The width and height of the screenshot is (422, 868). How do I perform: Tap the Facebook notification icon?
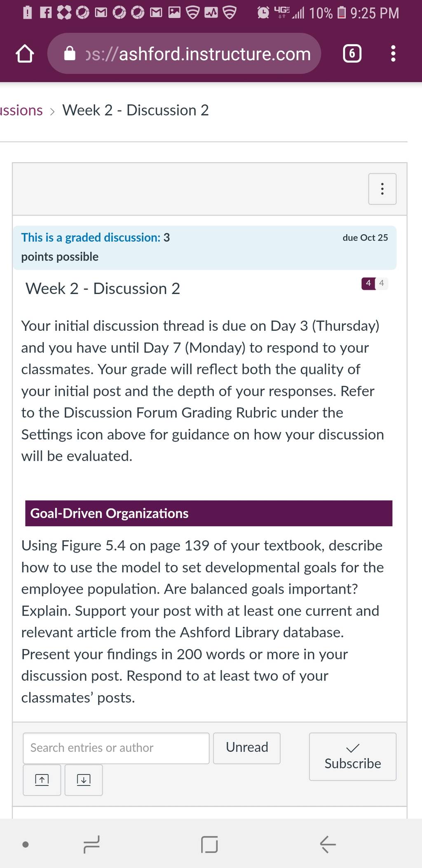point(46,13)
